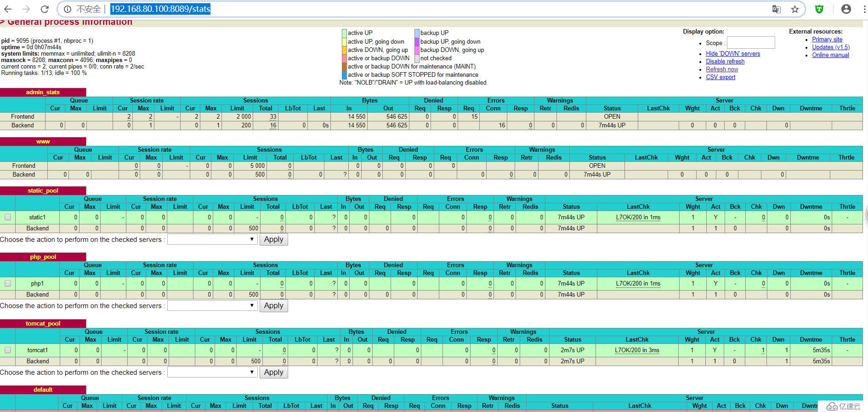
Task: Open the Updates (v1.5) link
Action: pos(831,47)
